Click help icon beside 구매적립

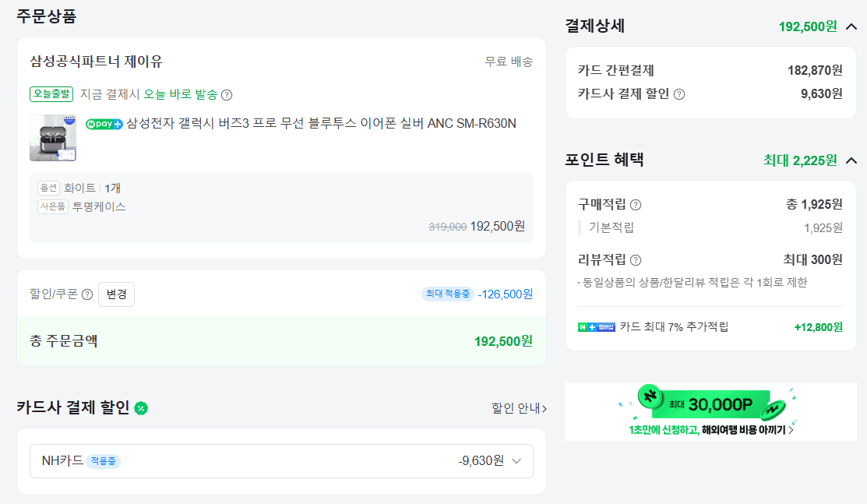tap(636, 205)
